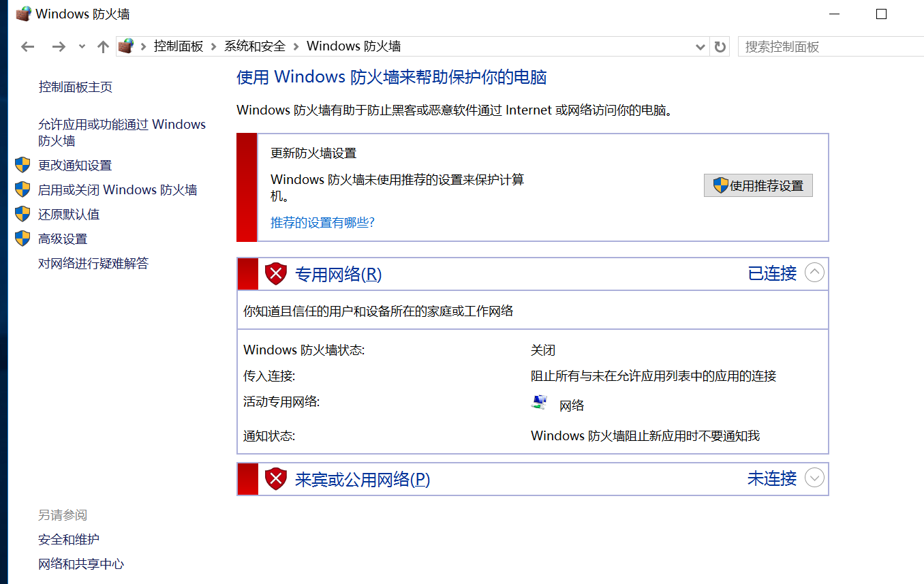The height and width of the screenshot is (584, 924).
Task: Open 允许应用或功能通过 Windows 防火墙
Action: pyautogui.click(x=122, y=132)
